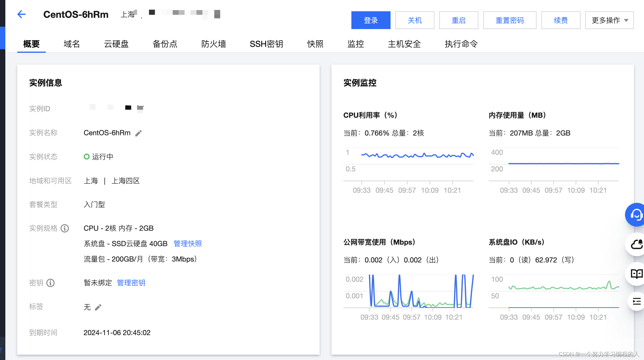Click the 上海四区 availability zone text
644x360 pixels.
(x=126, y=181)
